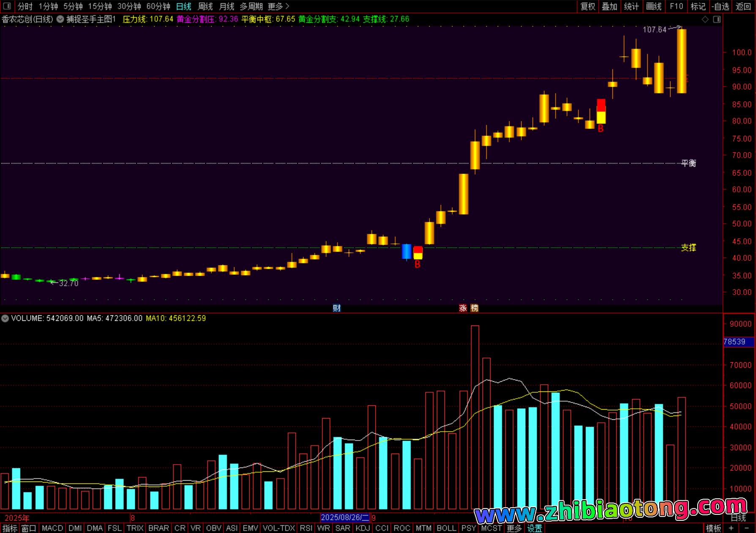Viewport: 756px width, 533px height.
Task: Switch to the 周线 weekly timeframe
Action: [x=205, y=6]
